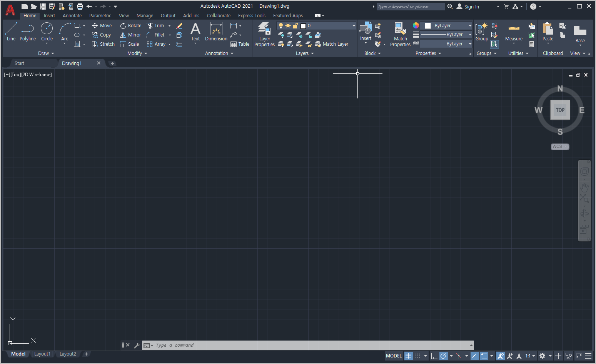The image size is (596, 364).
Task: Toggle snap mode in status bar
Action: tap(418, 356)
